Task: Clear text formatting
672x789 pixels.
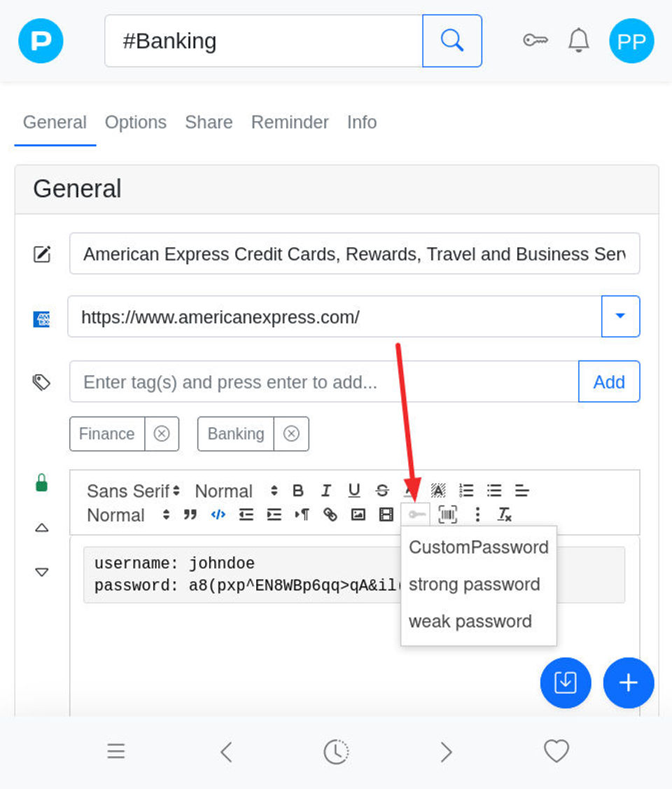Action: (x=505, y=515)
